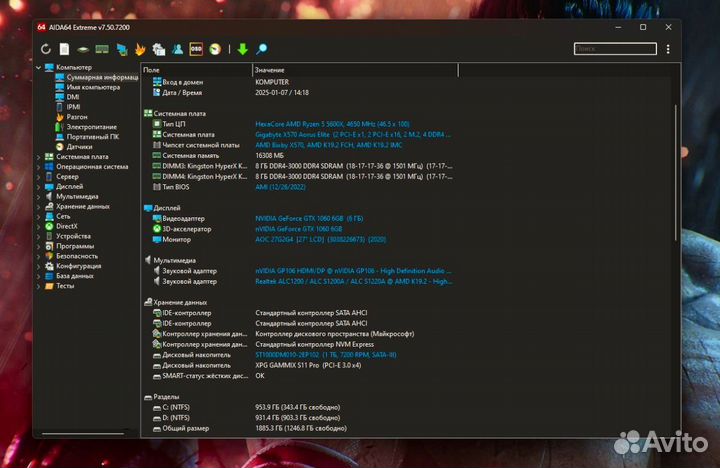The width and height of the screenshot is (720, 468).
Task: Select the DIMM3 Kingston HyperX row
Action: [302, 166]
